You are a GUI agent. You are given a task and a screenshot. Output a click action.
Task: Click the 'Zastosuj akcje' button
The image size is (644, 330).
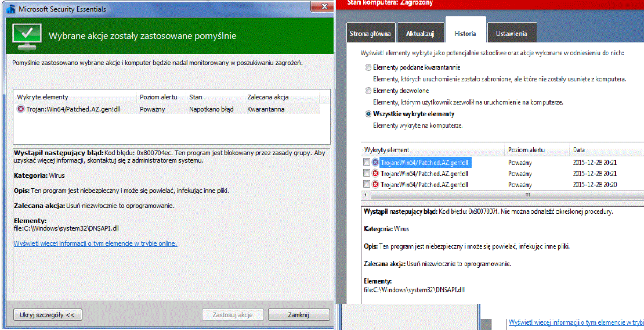[x=233, y=315]
